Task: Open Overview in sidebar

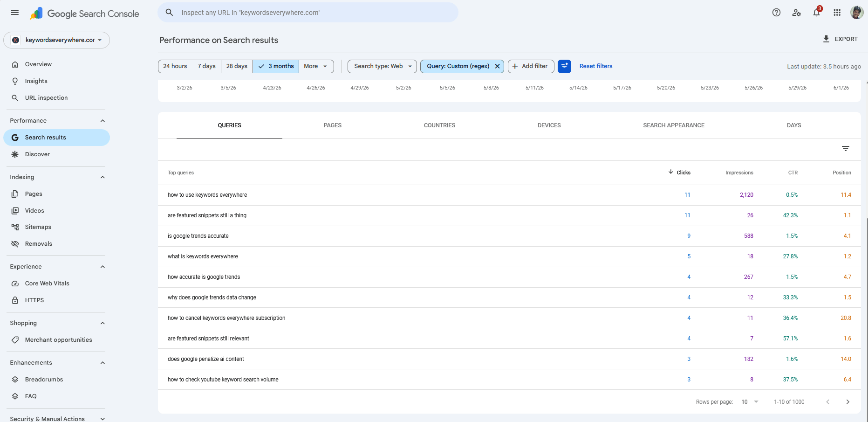Action: click(x=56, y=64)
